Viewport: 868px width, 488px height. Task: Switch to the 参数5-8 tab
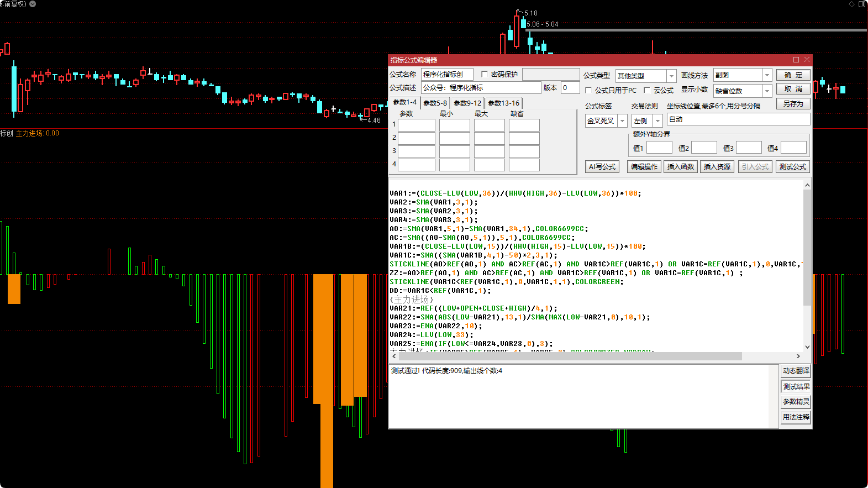coord(435,103)
